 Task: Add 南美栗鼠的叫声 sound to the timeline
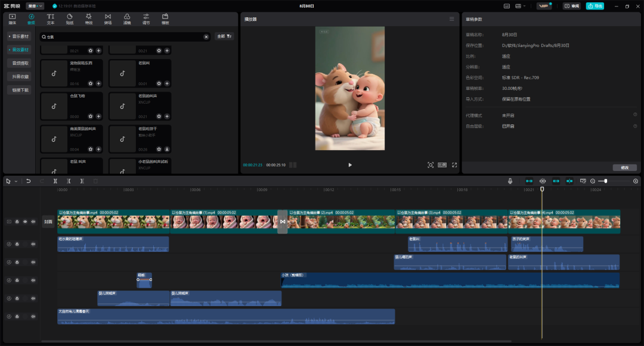click(98, 149)
